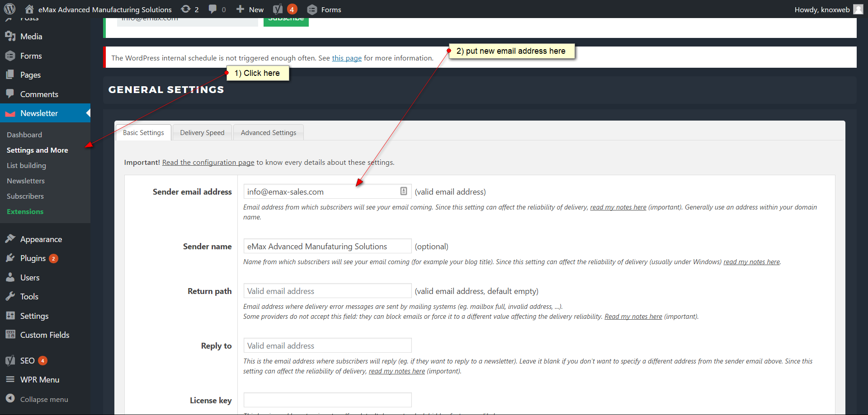Screen dimensions: 868x415
Task: Click the Plugins plug icon
Action: coord(10,258)
